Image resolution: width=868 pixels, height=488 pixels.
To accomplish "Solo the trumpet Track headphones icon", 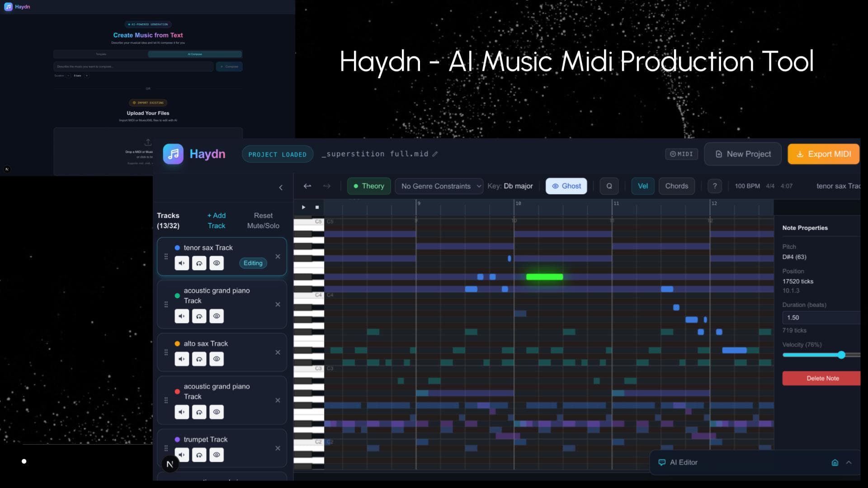I will (x=199, y=455).
